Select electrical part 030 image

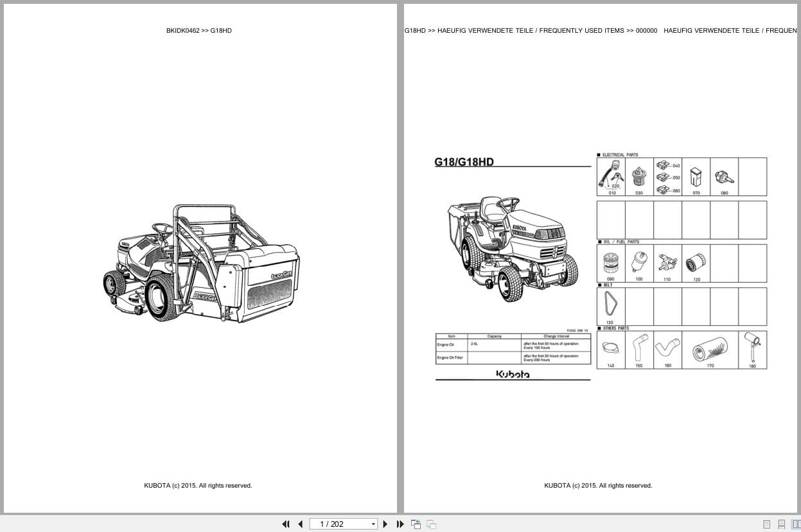pos(639,177)
